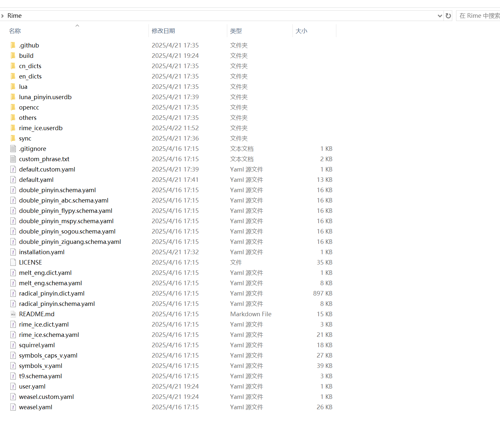
Task: Expand the breadcrumb chevron before Rime
Action: coord(2,16)
